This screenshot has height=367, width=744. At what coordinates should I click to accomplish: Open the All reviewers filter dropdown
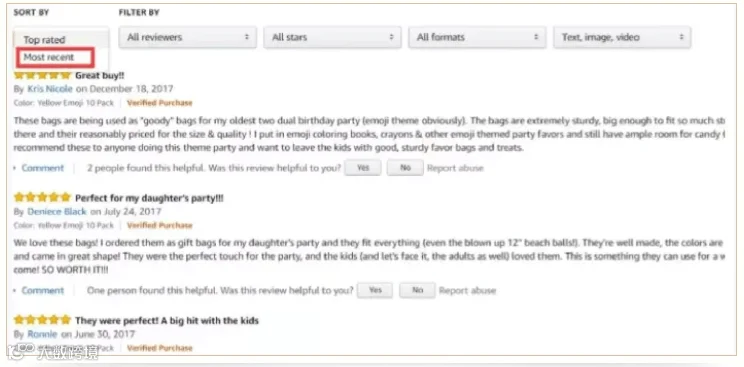(187, 37)
